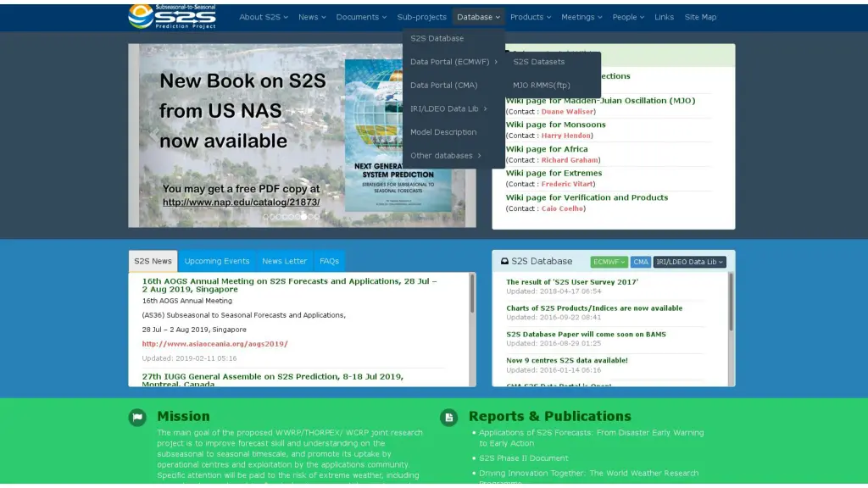Image resolution: width=868 pixels, height=488 pixels.
Task: Switch to the Upcoming Events tab
Action: 217,261
